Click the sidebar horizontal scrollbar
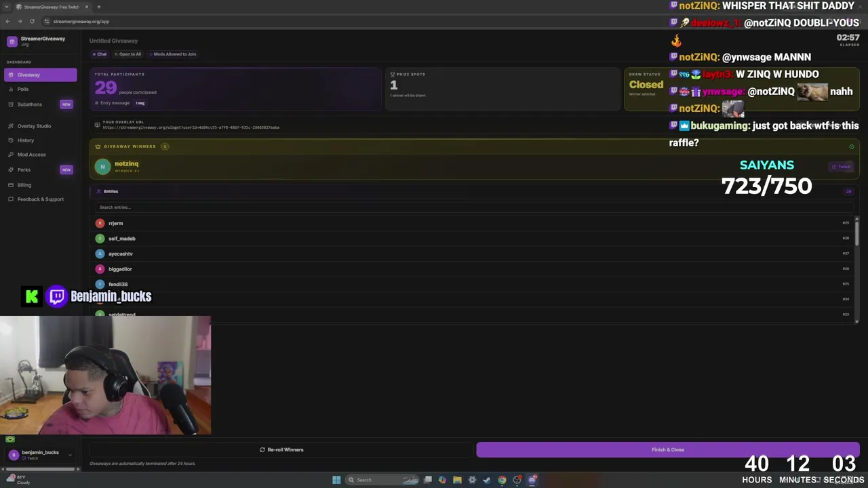Viewport: 868px width, 488px height. click(x=41, y=469)
